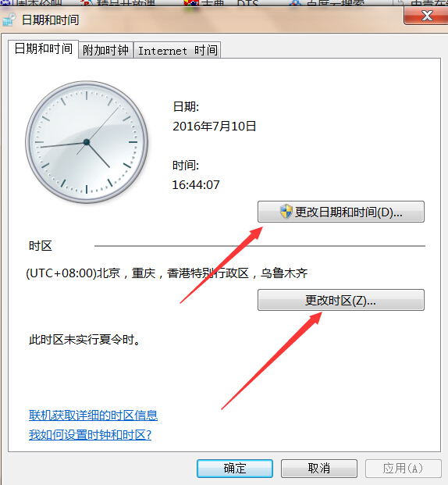
Task: Click the Date and Time title bar icon
Action: pyautogui.click(x=9, y=20)
